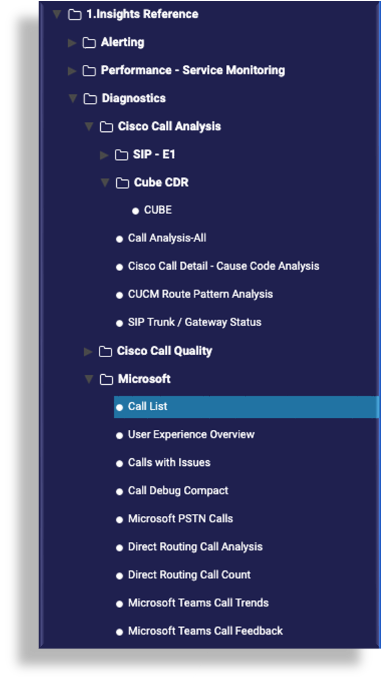Screen dimensions: 383x683
Task: Select the Alerting folder label
Action: click(122, 42)
